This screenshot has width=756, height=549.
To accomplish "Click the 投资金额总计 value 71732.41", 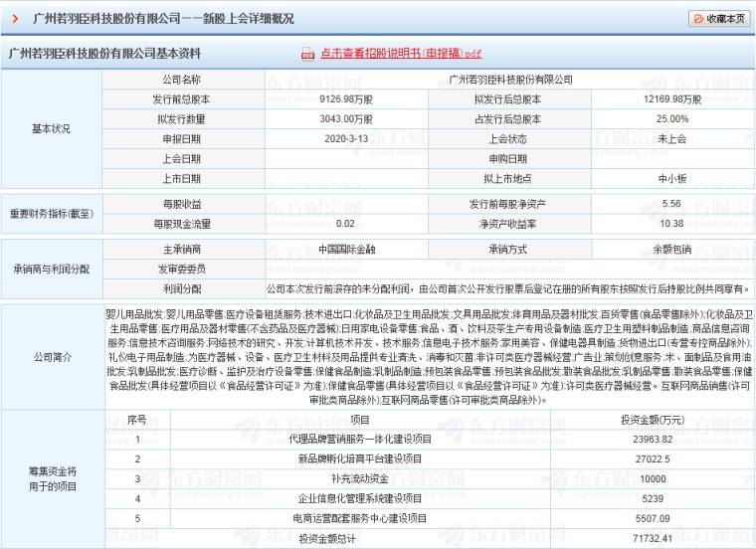I will coord(653,538).
